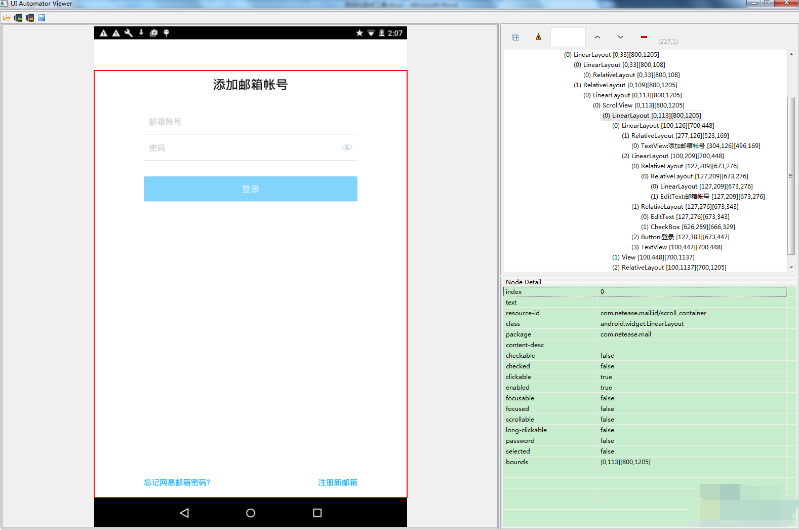Click the battery icon in phone status bar

381,33
